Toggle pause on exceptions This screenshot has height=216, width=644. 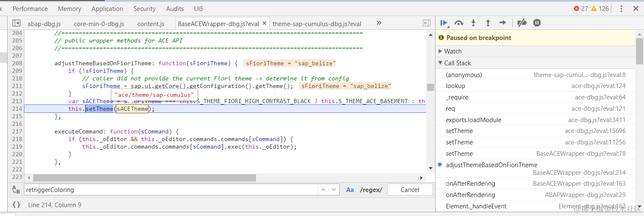(537, 23)
